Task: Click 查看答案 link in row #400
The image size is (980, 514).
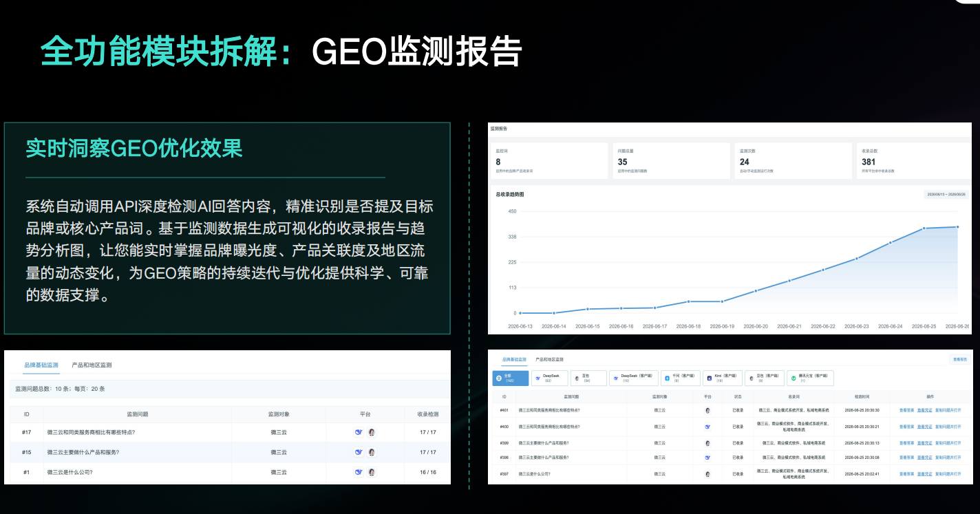Action: 906,427
